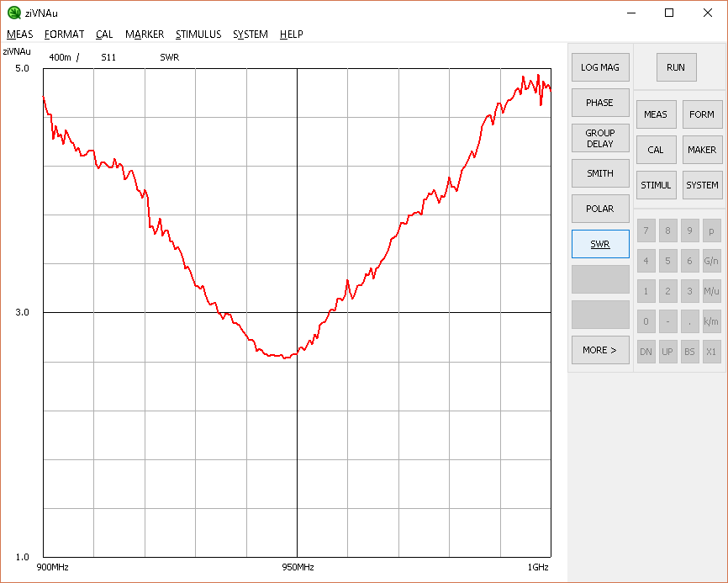Click the FORM panel button
The width and height of the screenshot is (728, 583).
(703, 114)
